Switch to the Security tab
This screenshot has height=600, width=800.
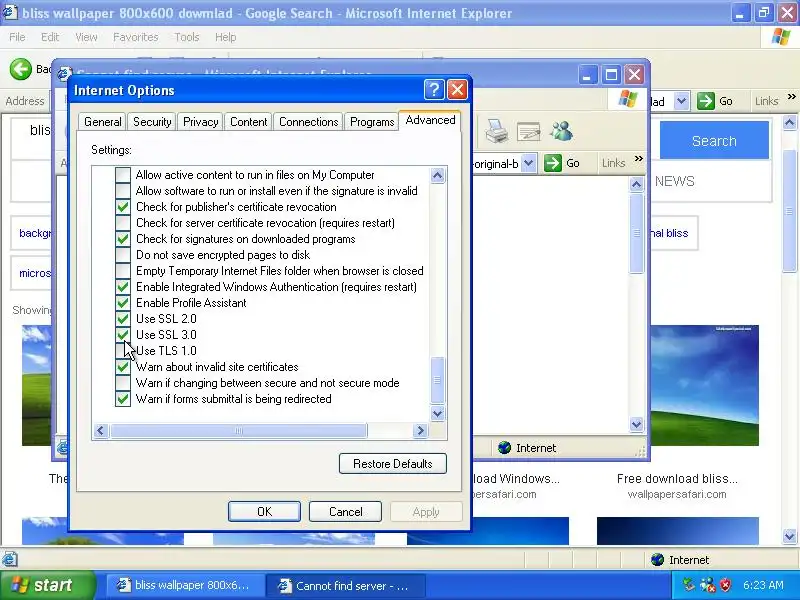[152, 122]
